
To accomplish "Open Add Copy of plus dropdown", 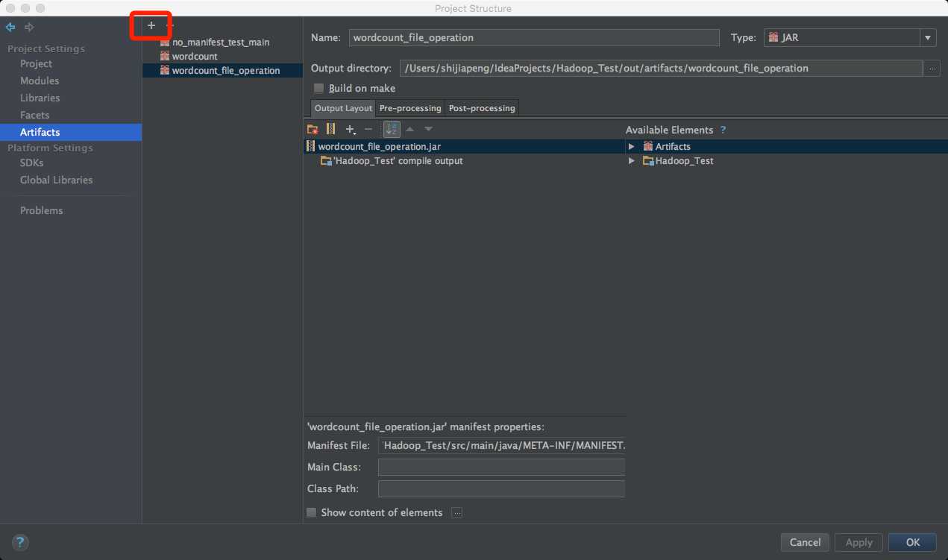I will pos(351,129).
